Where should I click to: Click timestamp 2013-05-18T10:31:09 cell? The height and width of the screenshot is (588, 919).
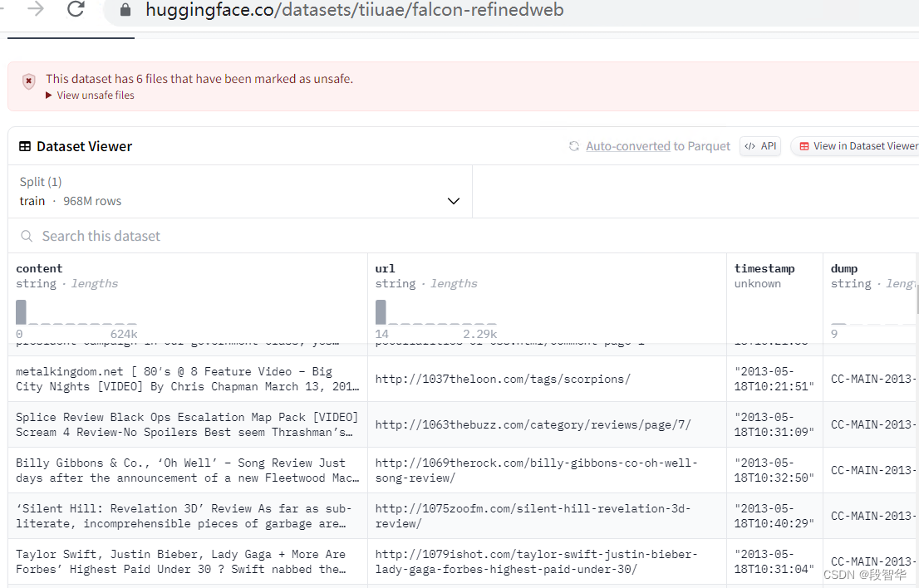[774, 424]
